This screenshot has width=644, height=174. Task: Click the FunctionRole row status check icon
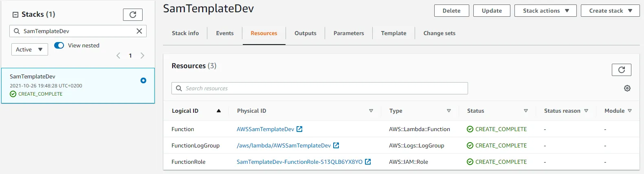point(470,162)
